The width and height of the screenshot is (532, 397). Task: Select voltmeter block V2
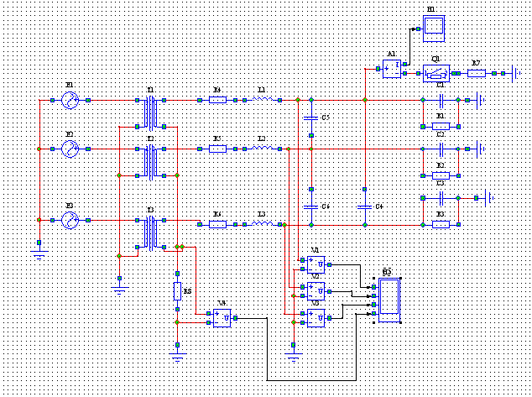tap(316, 291)
